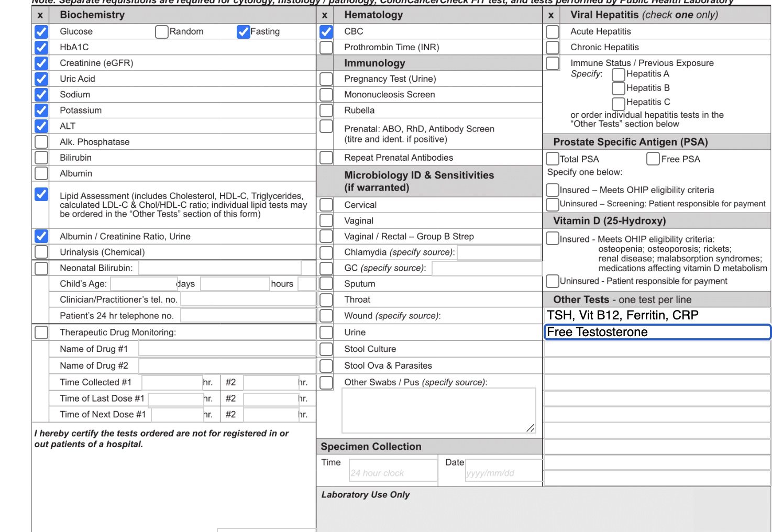Click Clinician/Practitioner's tel. no. field
This screenshot has width=772, height=532.
[x=248, y=299]
